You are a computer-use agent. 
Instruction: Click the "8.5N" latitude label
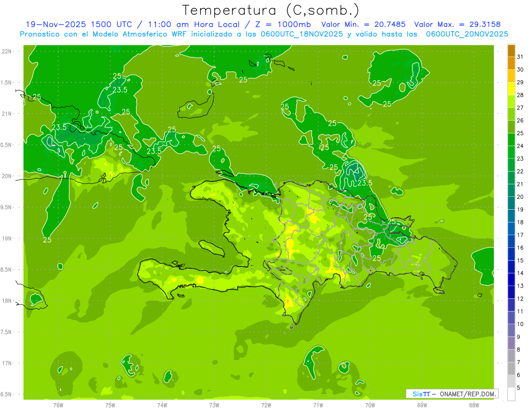[7, 270]
